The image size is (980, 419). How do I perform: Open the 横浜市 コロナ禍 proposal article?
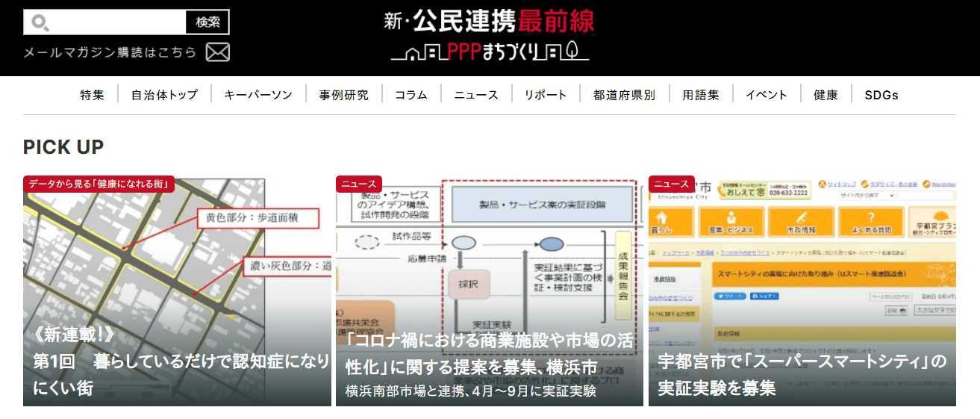489,291
